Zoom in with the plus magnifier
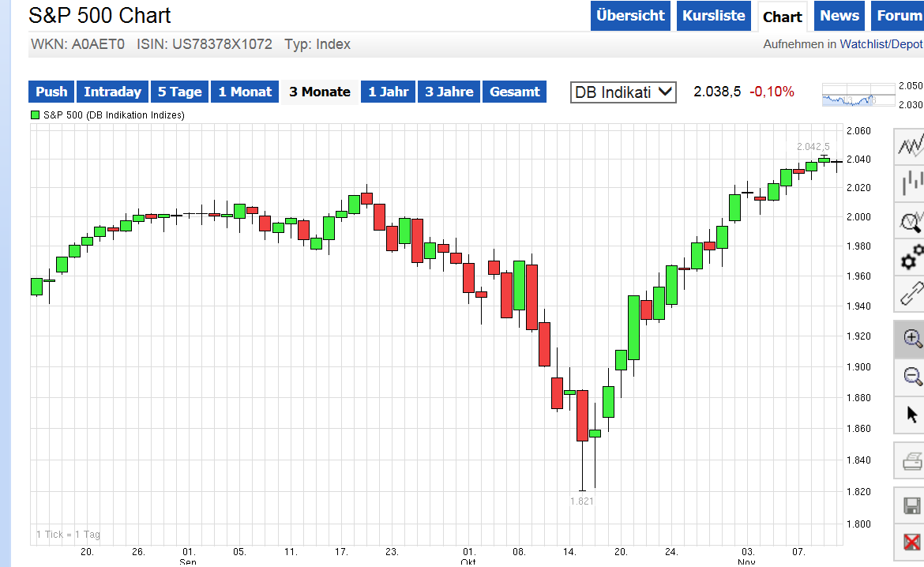 (910, 339)
